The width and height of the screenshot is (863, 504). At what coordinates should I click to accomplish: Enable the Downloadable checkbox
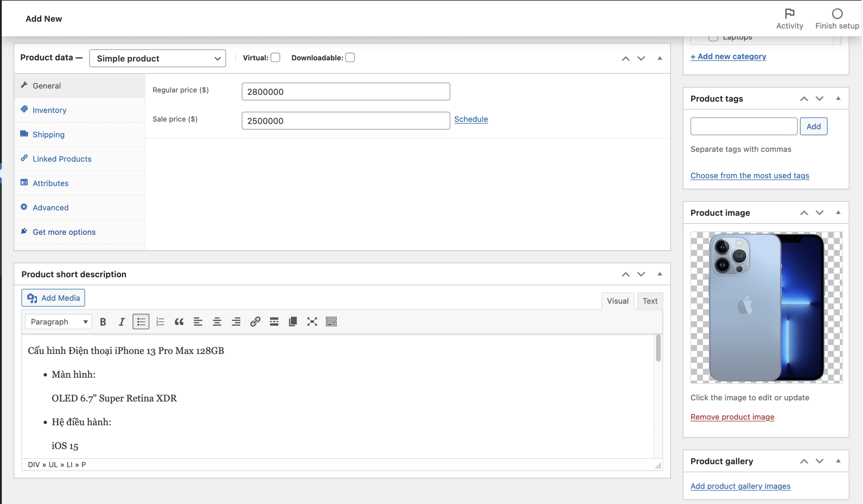coord(350,58)
